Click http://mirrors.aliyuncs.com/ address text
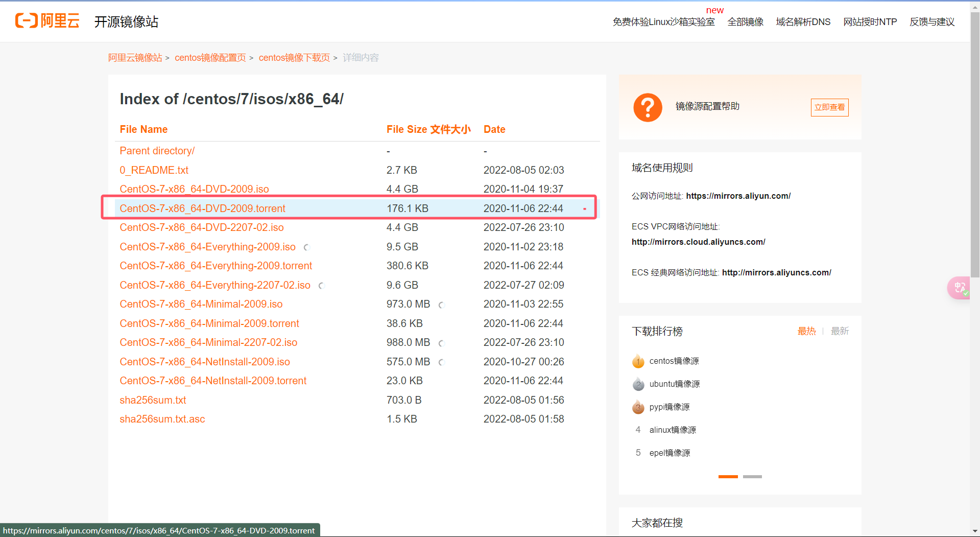The height and width of the screenshot is (537, 980). pos(776,273)
